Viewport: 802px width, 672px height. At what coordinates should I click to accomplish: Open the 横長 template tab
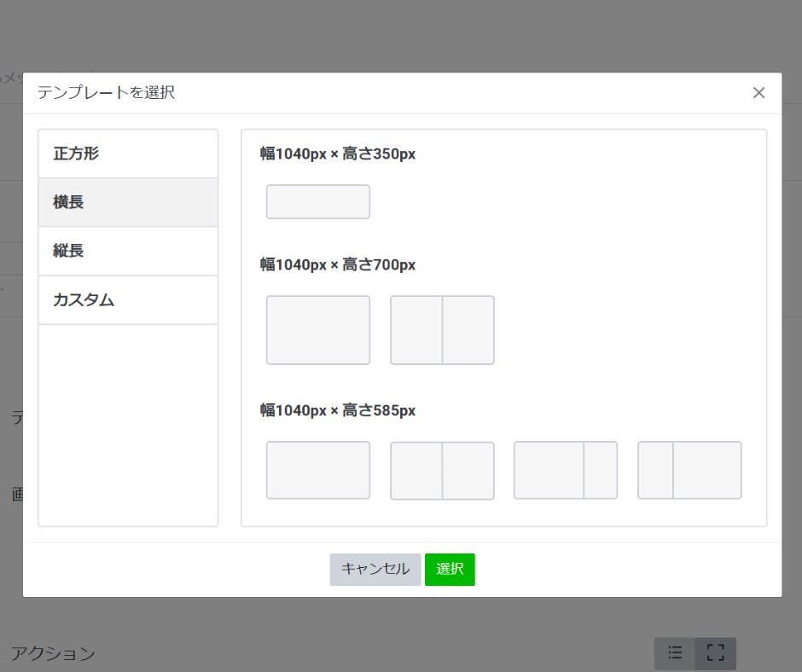128,203
